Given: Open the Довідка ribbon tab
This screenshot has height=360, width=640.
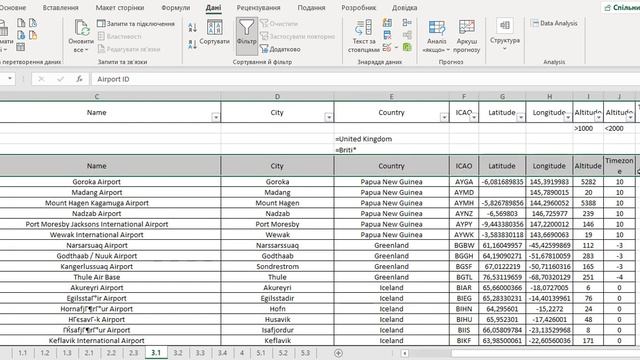Looking at the screenshot, I should click(404, 8).
